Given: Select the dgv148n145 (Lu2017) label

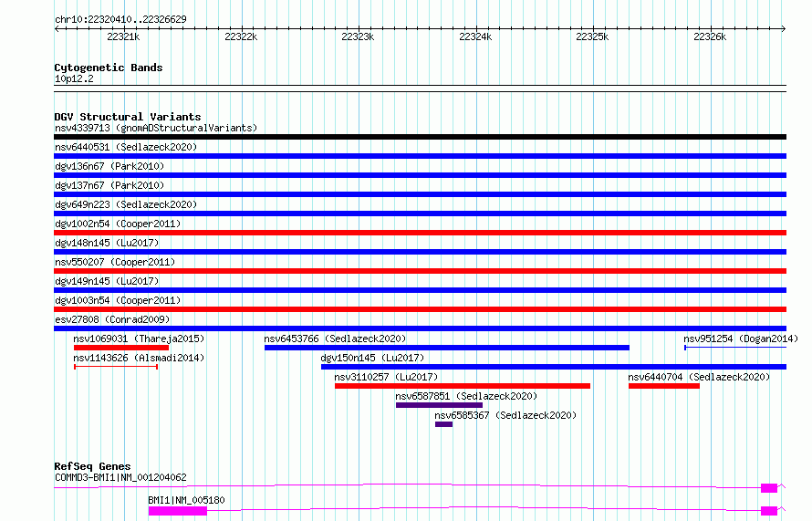Looking at the screenshot, I should click(107, 243).
